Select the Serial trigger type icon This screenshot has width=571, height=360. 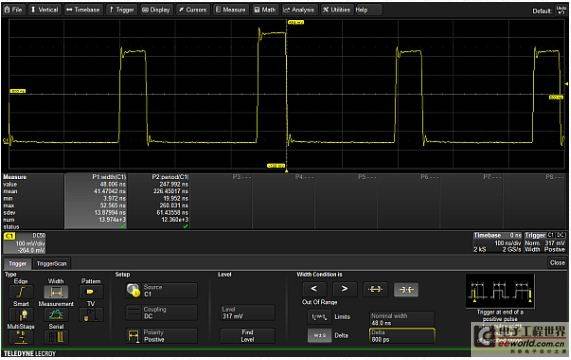tap(56, 337)
